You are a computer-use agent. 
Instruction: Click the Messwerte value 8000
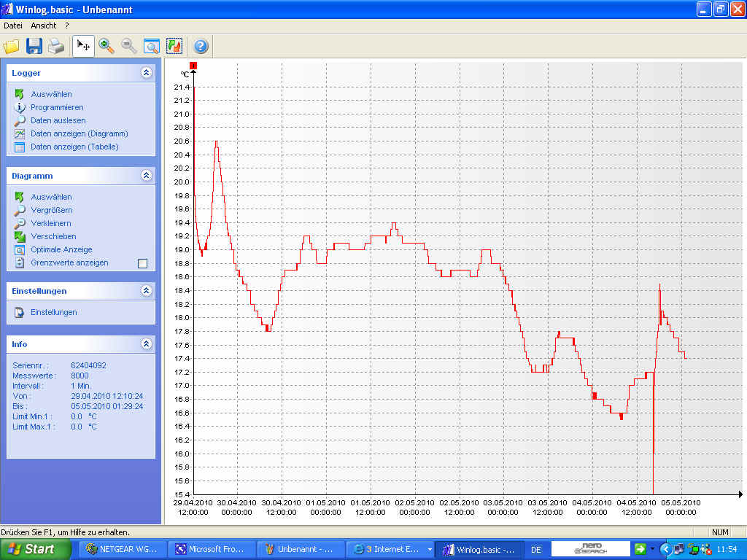80,376
